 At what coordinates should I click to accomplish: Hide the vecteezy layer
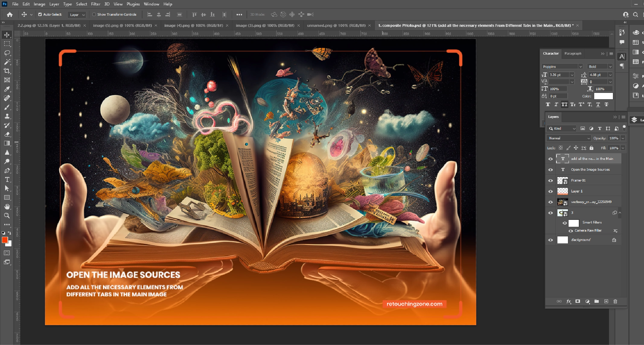click(x=550, y=202)
